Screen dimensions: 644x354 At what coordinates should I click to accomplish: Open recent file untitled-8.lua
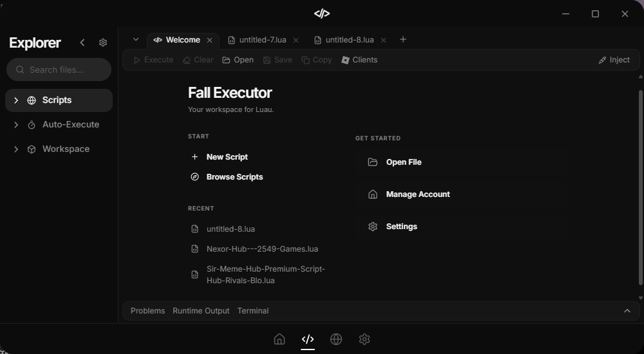coord(231,229)
